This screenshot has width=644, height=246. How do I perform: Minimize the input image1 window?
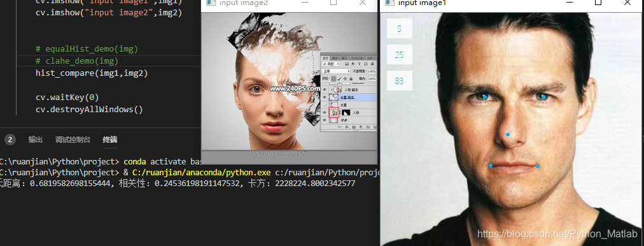(569, 3)
